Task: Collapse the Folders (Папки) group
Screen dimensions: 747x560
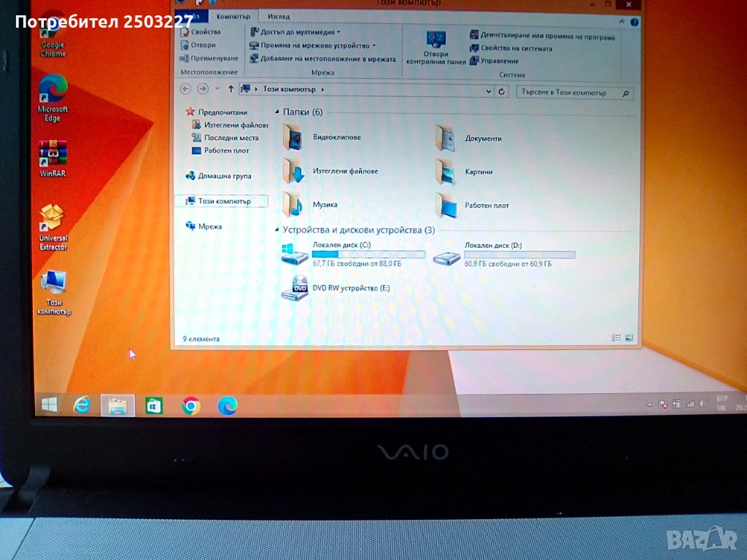Action: pyautogui.click(x=277, y=112)
